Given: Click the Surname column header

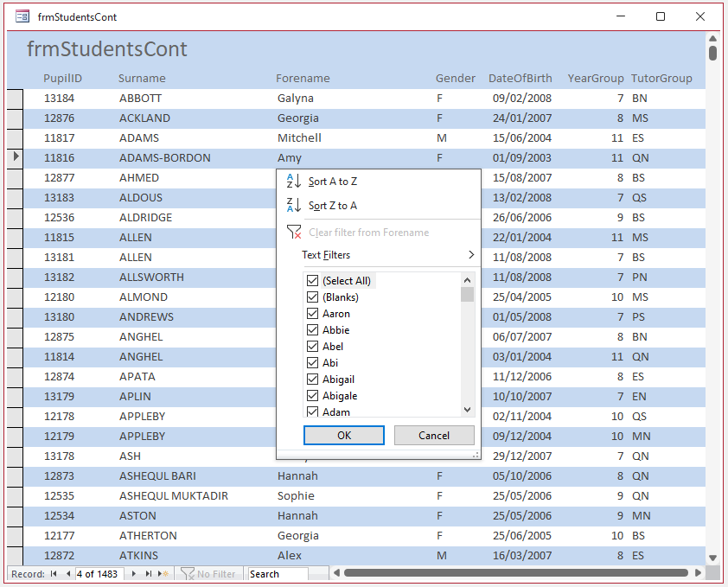Looking at the screenshot, I should (x=142, y=78).
